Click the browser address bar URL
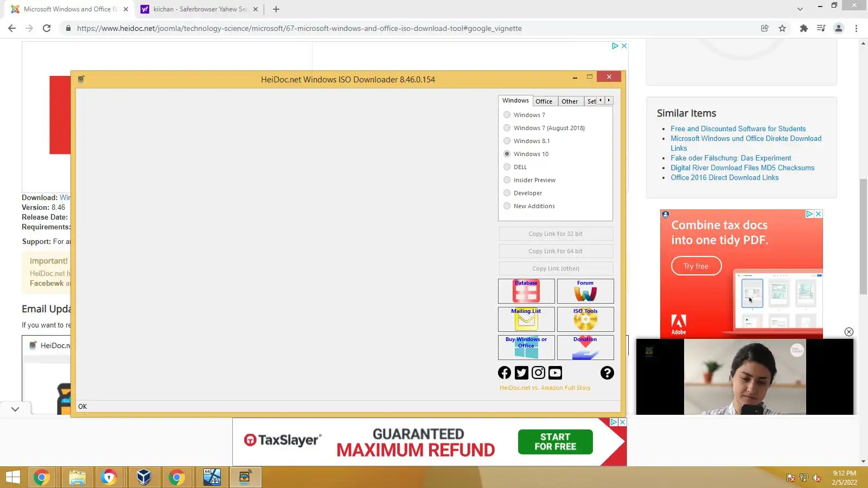The height and width of the screenshot is (488, 868). 299,28
